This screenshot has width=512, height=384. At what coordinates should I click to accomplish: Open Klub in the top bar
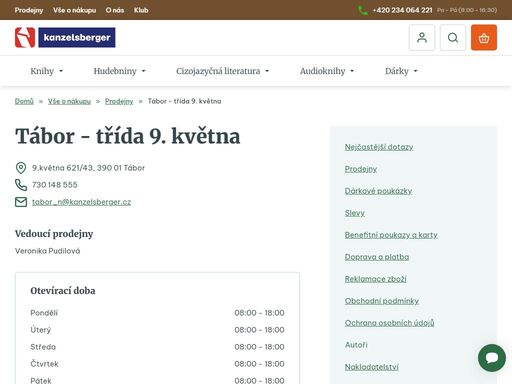(x=141, y=10)
